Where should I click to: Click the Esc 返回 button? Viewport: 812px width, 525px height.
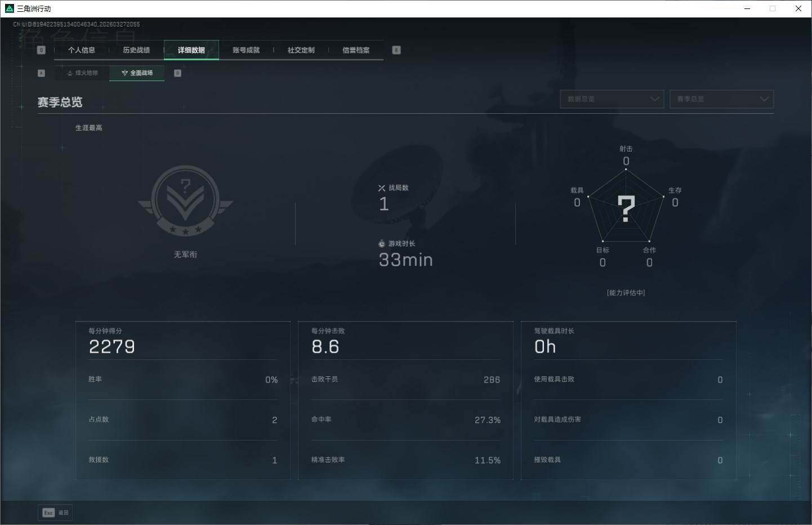tap(55, 513)
